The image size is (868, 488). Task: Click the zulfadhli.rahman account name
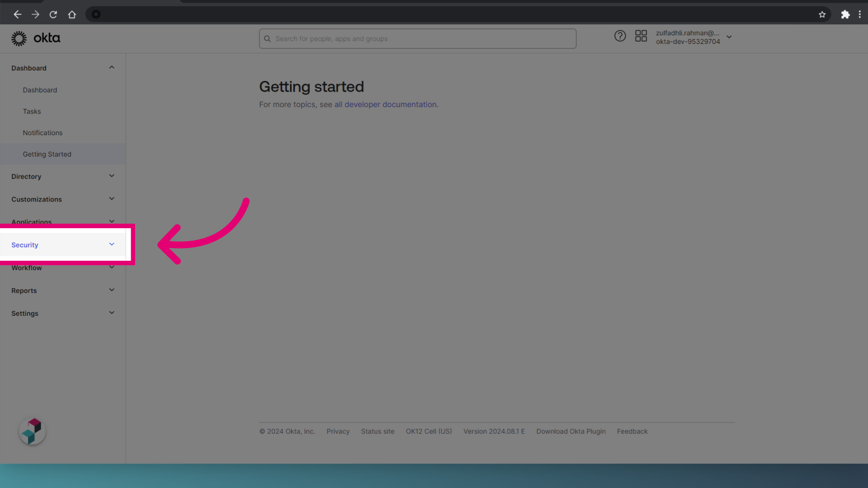point(687,33)
